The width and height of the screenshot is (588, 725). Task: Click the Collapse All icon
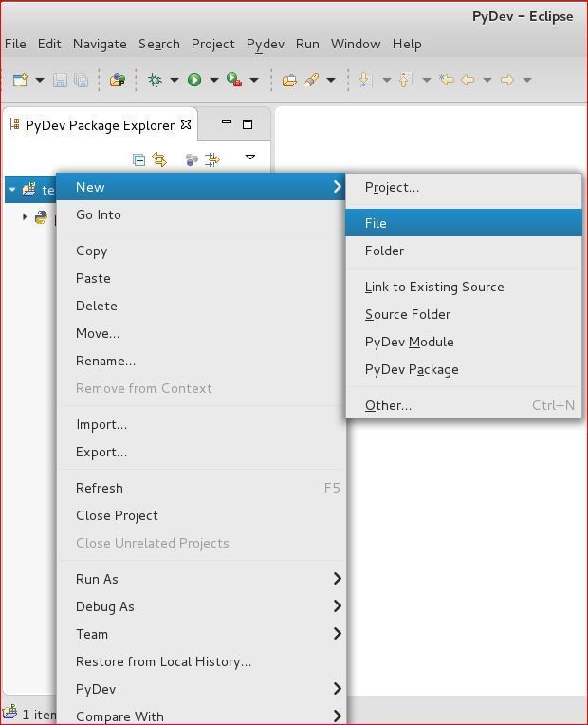coord(138,160)
